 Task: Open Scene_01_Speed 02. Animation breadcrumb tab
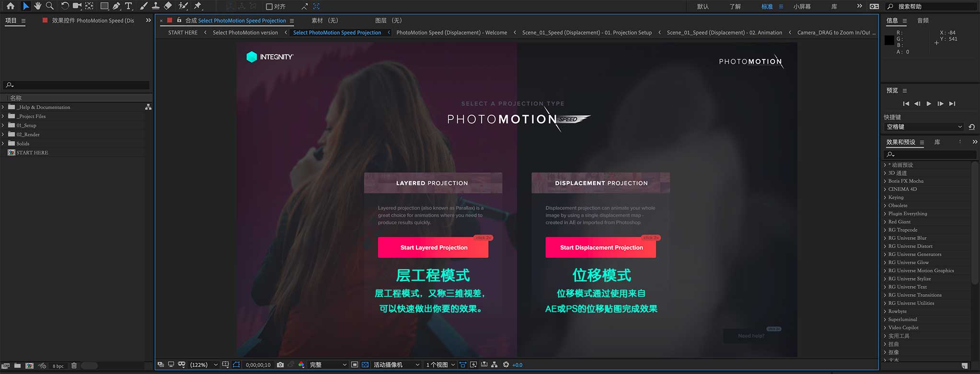[724, 33]
